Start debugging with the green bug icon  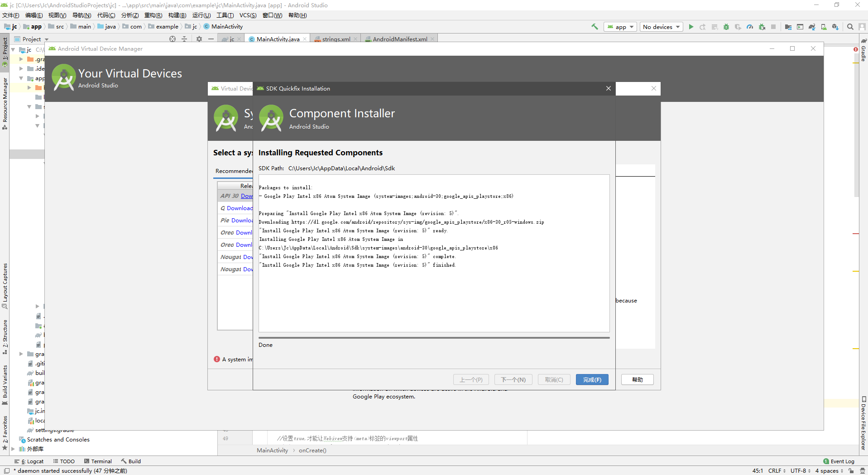click(x=726, y=27)
